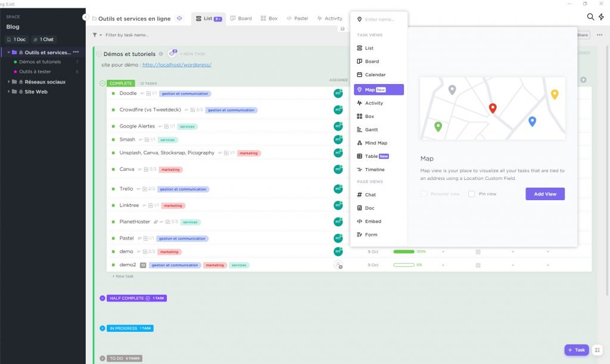Viewport: 610px width, 364px height.
Task: Click the save icon above task list
Action: [x=343, y=29]
